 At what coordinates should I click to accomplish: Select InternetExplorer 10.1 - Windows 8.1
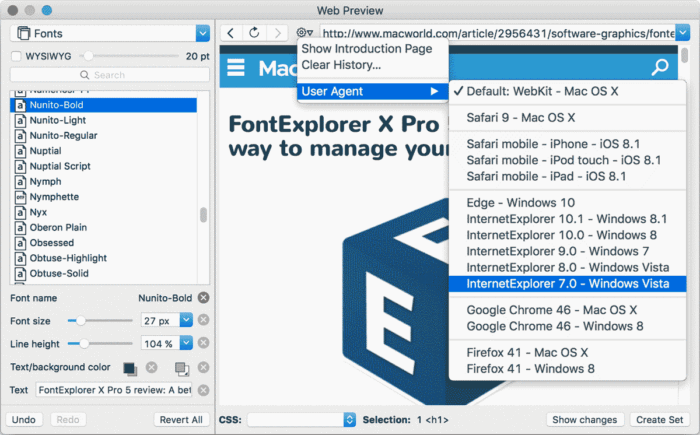567,219
